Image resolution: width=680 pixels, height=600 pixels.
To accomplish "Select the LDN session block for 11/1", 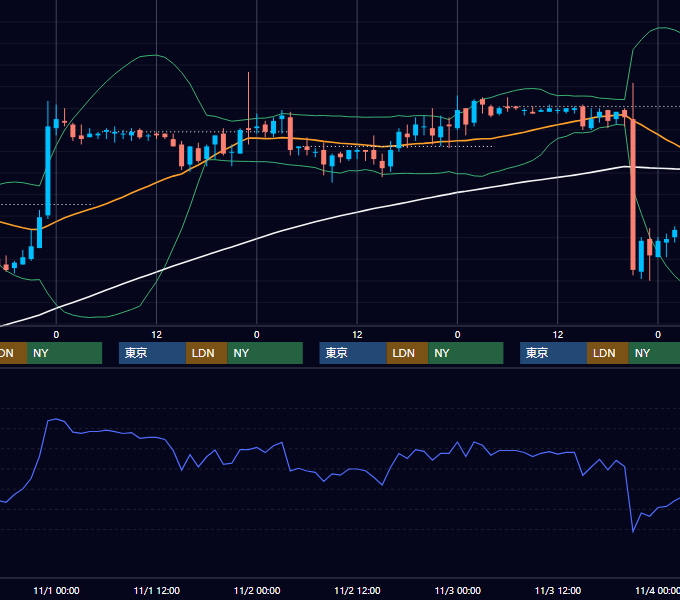I will click(206, 353).
